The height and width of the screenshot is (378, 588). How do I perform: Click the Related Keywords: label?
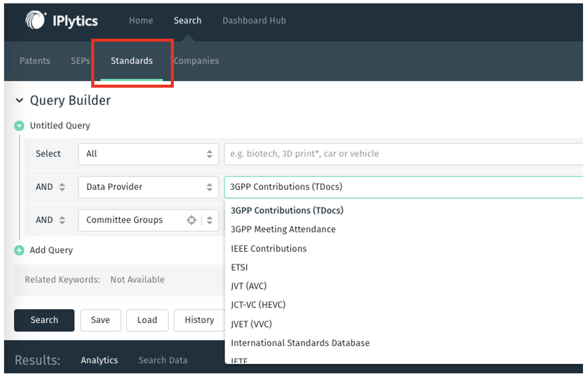(x=63, y=280)
